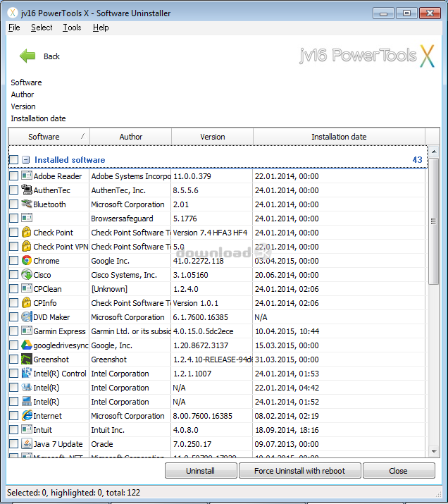The image size is (448, 504).
Task: Tick the googledrivesync checkbox
Action: tap(14, 345)
